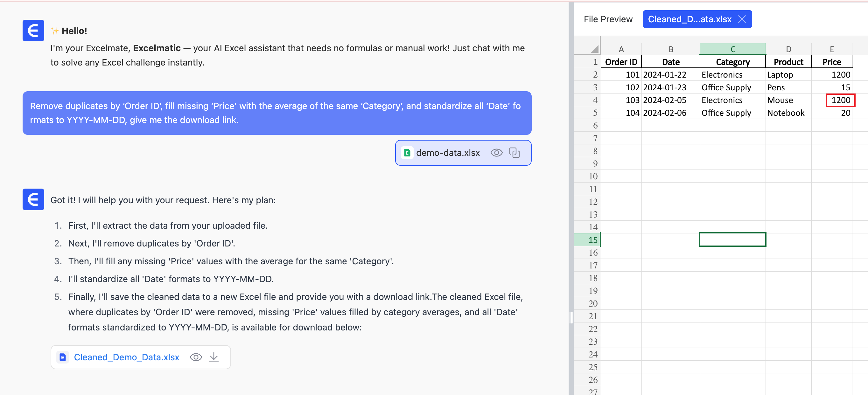The height and width of the screenshot is (395, 868).
Task: Click the demo-data.xlsx attachment chip
Action: [x=447, y=153]
